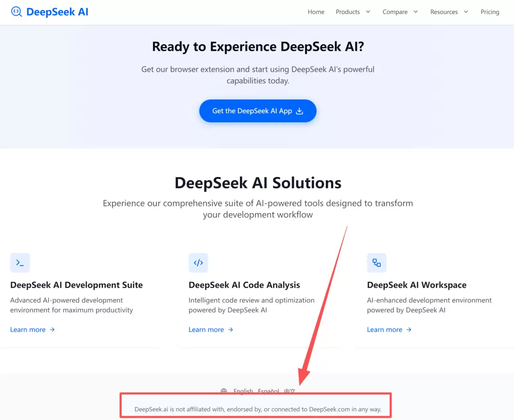The image size is (514, 420).
Task: Expand the Resources dropdown menu
Action: point(449,12)
